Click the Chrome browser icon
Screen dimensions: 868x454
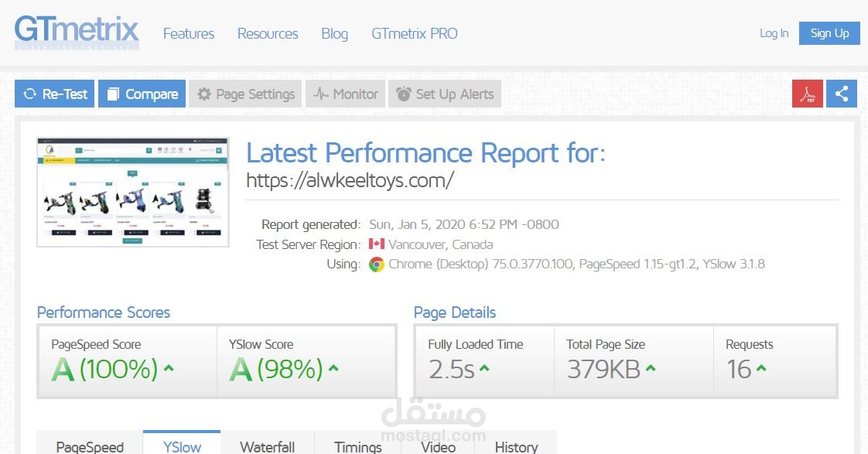pyautogui.click(x=377, y=265)
